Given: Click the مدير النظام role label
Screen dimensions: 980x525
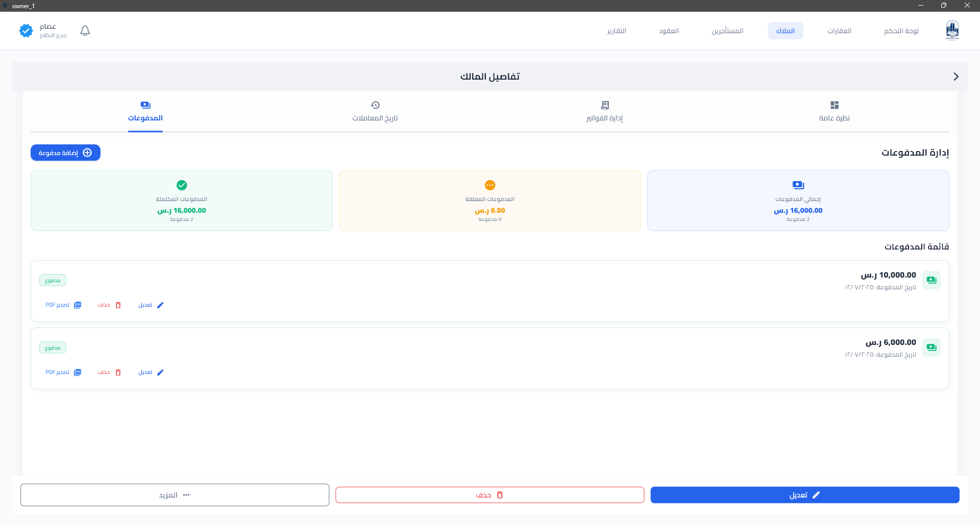Looking at the screenshot, I should tap(53, 35).
